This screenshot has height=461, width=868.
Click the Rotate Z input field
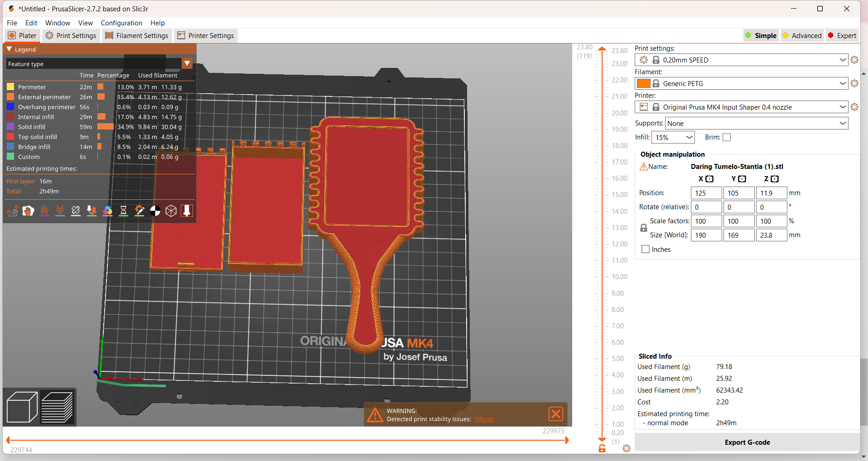pos(772,207)
